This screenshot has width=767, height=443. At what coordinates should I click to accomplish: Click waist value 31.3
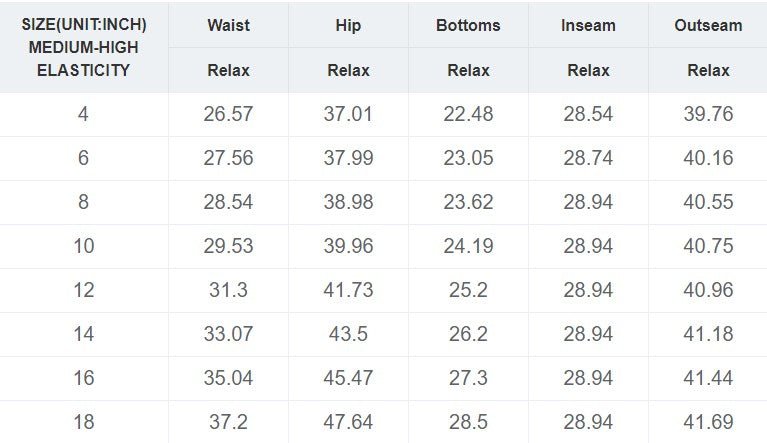tap(228, 290)
